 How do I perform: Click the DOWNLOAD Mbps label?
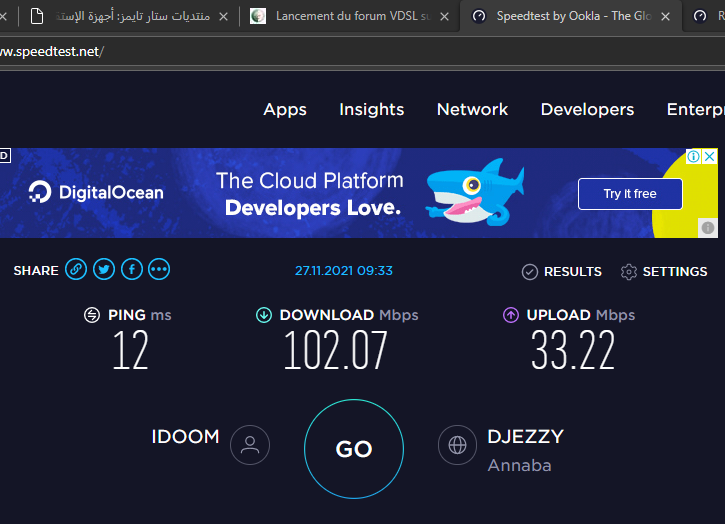click(349, 315)
